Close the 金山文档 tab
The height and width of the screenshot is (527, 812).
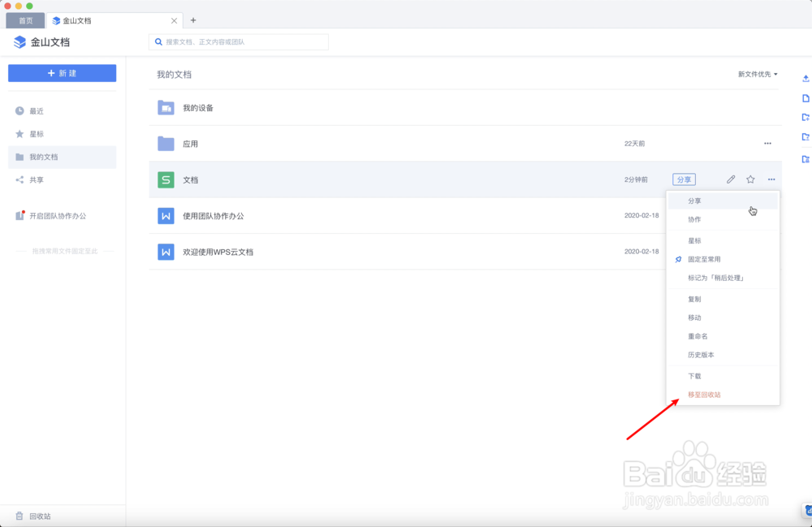click(x=174, y=21)
